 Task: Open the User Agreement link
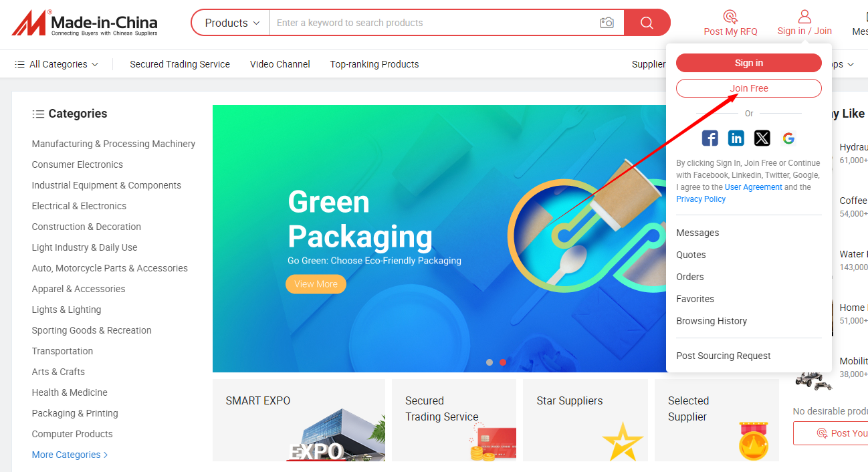pos(753,187)
